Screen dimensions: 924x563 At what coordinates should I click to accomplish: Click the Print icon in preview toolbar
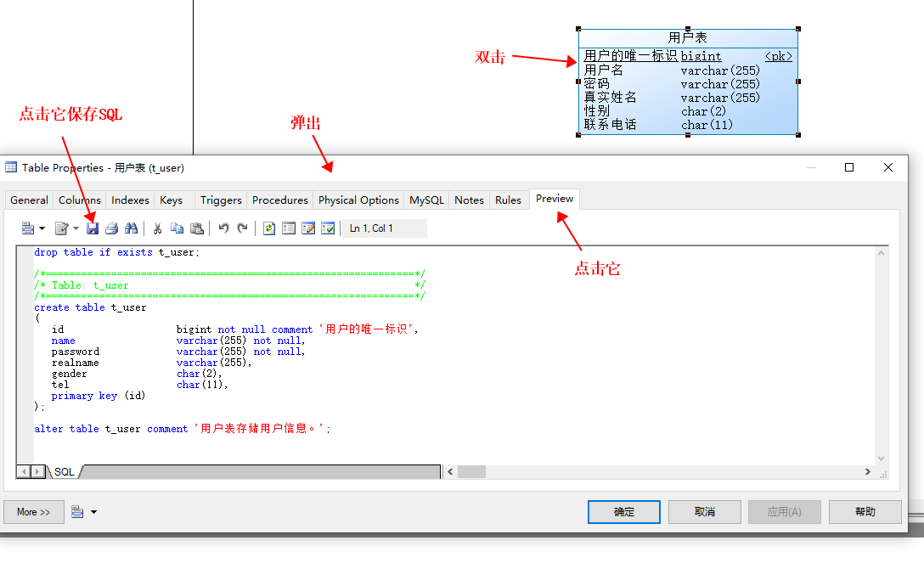[111, 228]
